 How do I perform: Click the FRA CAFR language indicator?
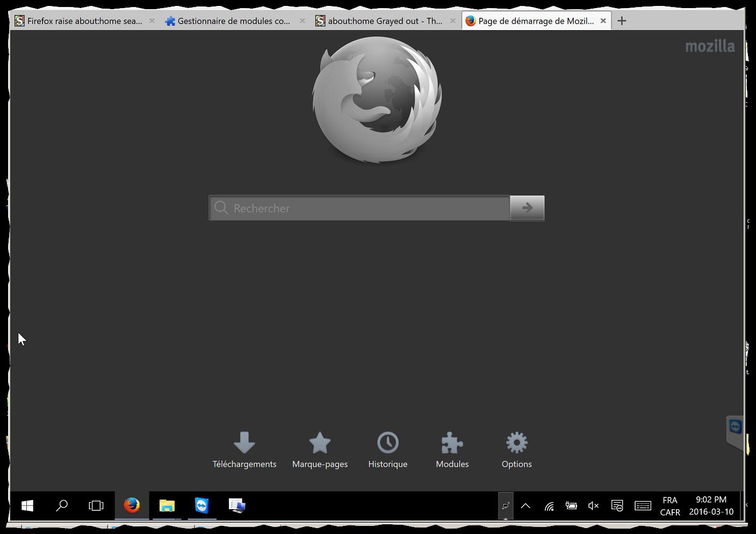[x=670, y=506]
